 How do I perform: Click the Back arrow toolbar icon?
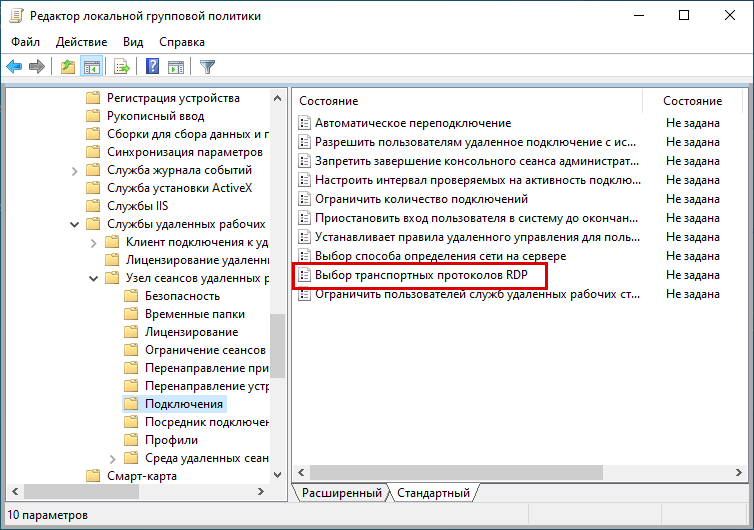14,66
